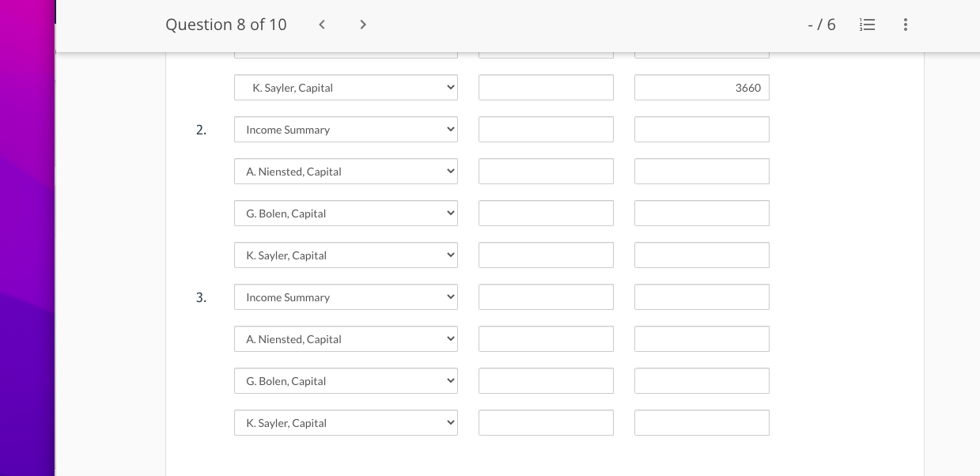Click entry 3 G. Bolen's second amount field
The width and height of the screenshot is (980, 476).
(702, 381)
